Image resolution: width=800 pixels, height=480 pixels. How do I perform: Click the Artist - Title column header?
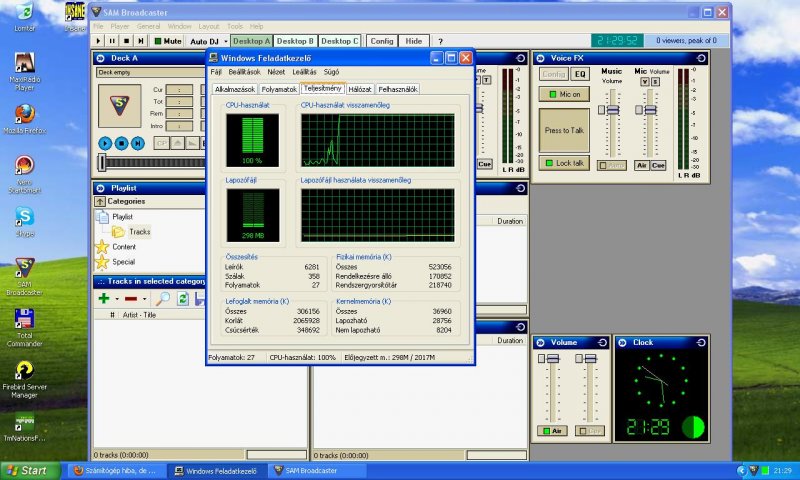coord(139,315)
